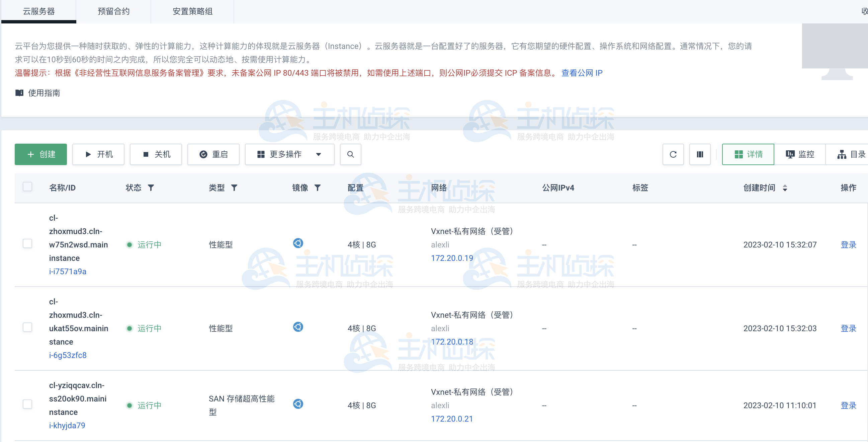Viewport: 868px width, 442px height.
Task: Select the 详情 grid view
Action: pyautogui.click(x=748, y=154)
